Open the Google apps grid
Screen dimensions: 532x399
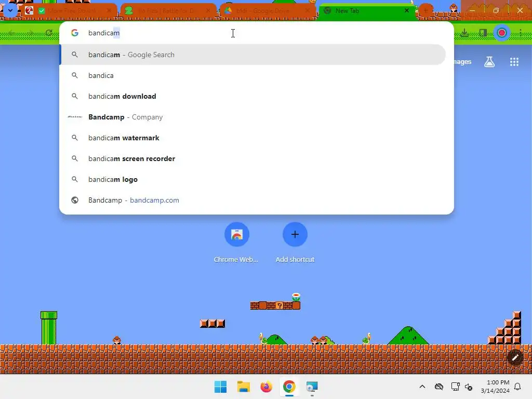click(x=514, y=62)
